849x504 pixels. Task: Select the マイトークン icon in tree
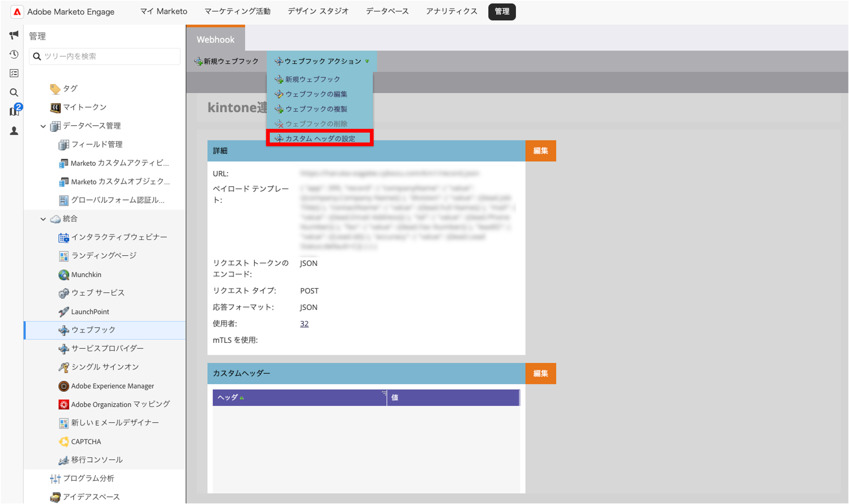(x=55, y=108)
